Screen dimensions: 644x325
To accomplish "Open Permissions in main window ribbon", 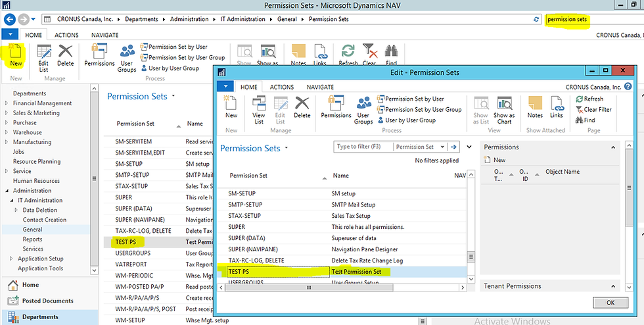I will (x=99, y=55).
